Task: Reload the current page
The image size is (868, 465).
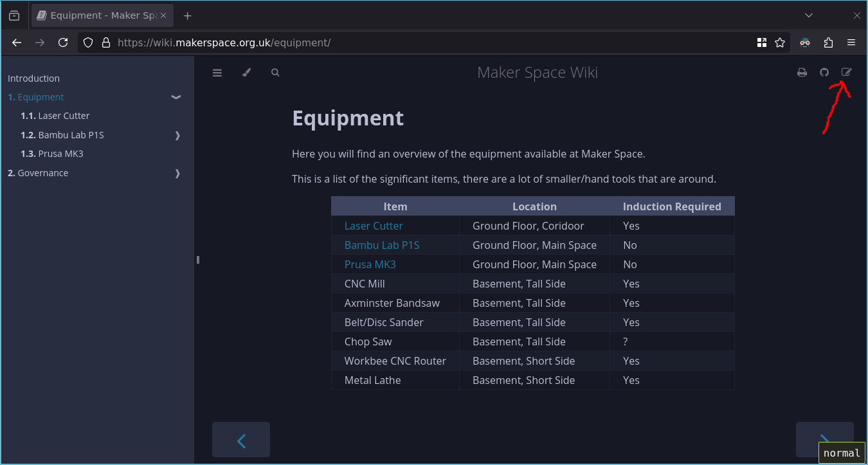Action: click(63, 42)
